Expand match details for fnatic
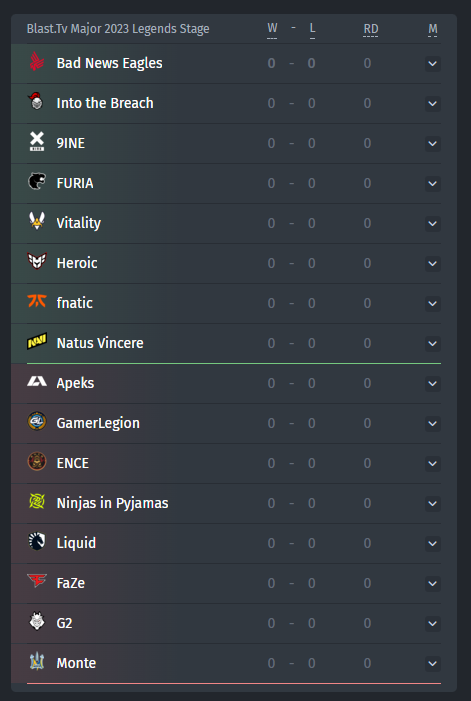 click(x=433, y=304)
